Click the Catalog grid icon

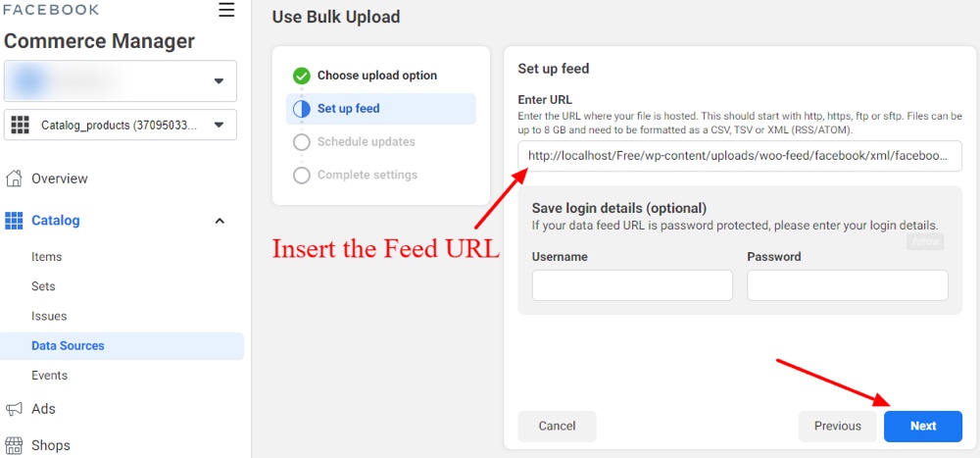coord(14,221)
